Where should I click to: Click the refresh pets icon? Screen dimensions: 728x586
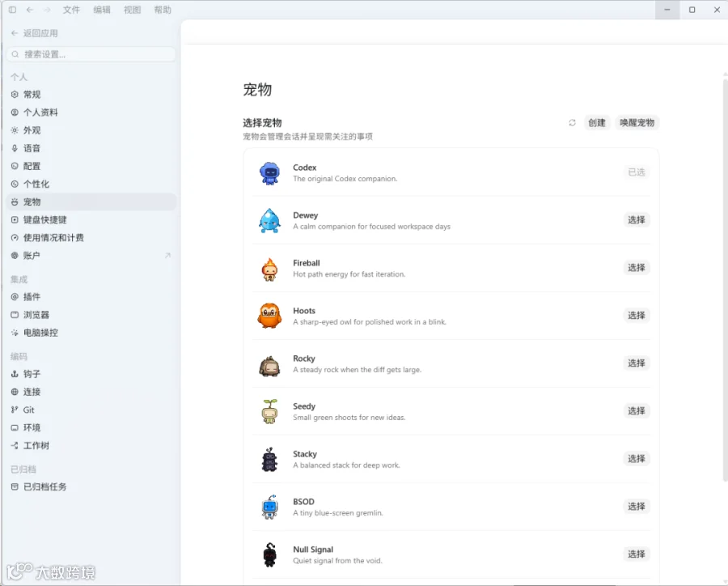tap(572, 123)
